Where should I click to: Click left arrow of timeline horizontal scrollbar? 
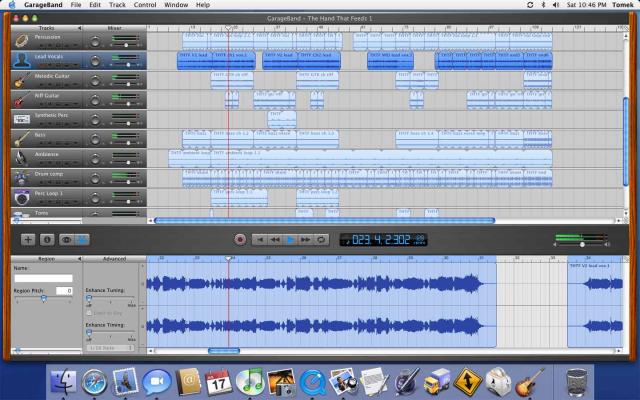[150, 221]
